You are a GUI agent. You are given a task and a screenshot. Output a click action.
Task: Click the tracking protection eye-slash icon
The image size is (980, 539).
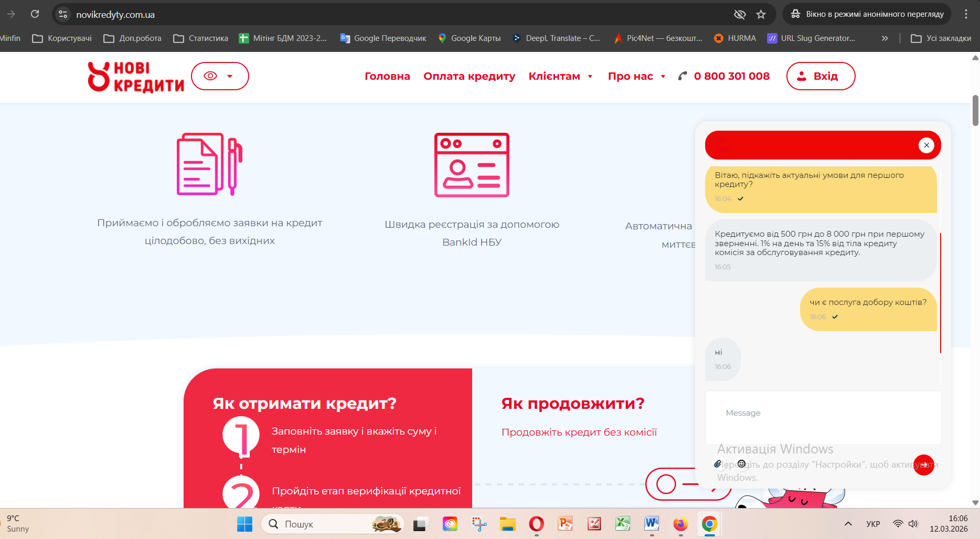pyautogui.click(x=740, y=14)
